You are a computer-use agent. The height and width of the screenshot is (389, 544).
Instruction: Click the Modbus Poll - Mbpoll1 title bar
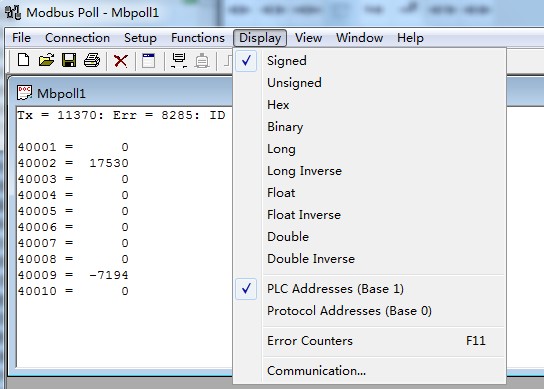tap(93, 12)
